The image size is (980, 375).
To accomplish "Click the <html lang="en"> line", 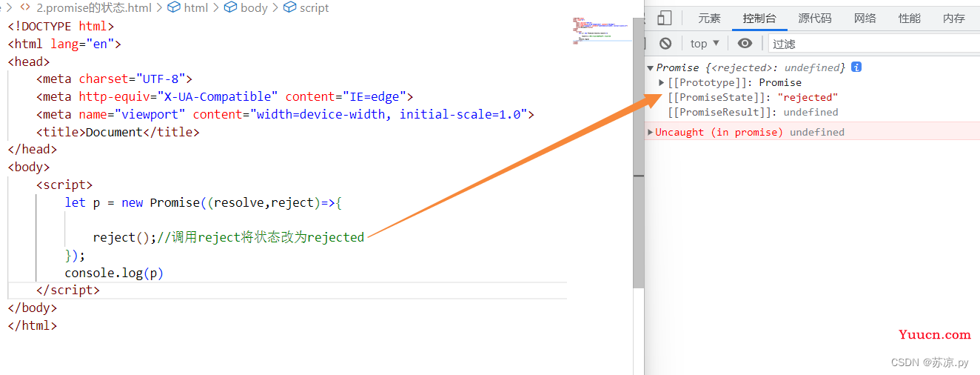I will point(64,44).
